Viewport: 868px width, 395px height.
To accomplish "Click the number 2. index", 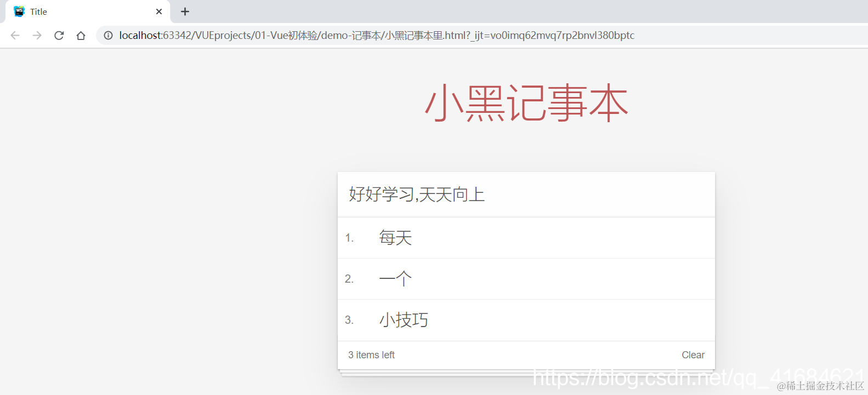I will tap(349, 279).
